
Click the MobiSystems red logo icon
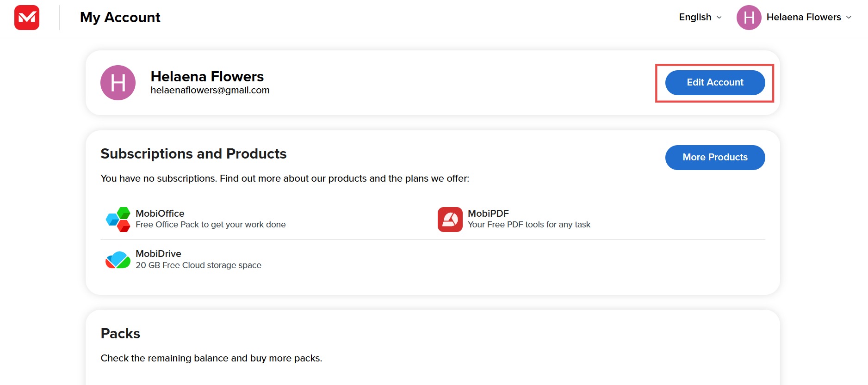click(x=27, y=18)
